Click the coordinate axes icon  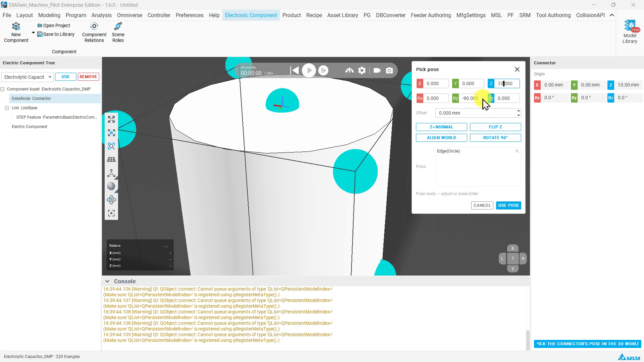pos(111,173)
